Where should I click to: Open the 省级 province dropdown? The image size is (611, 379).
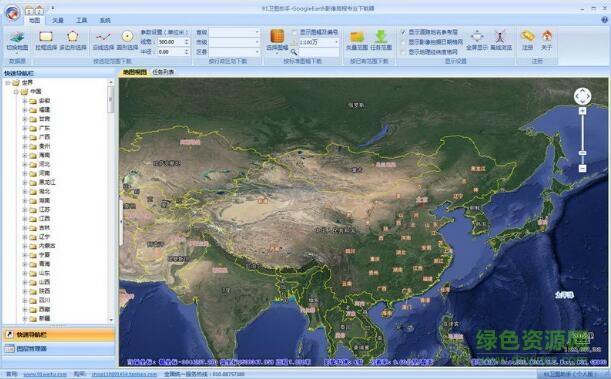pos(235,32)
